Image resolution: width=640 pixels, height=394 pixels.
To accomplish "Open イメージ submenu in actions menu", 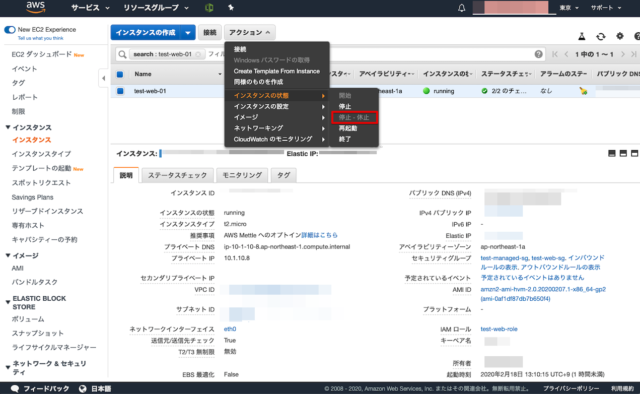I will (277, 117).
